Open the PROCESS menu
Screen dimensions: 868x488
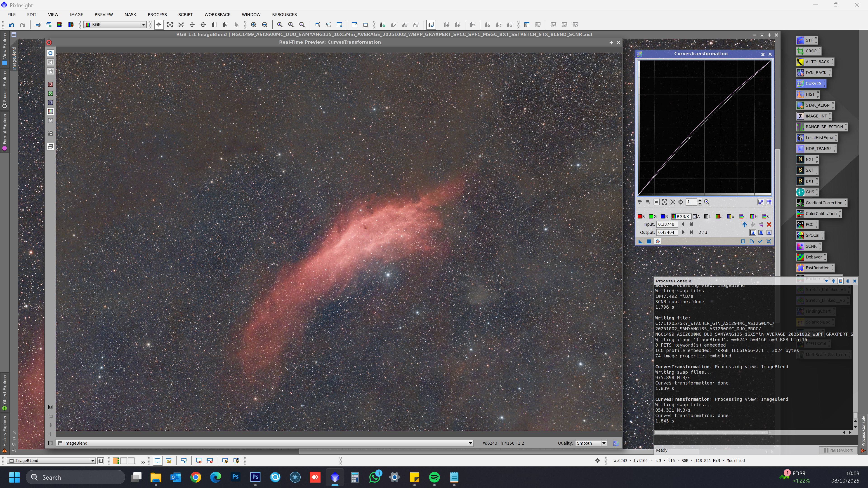tap(157, 14)
